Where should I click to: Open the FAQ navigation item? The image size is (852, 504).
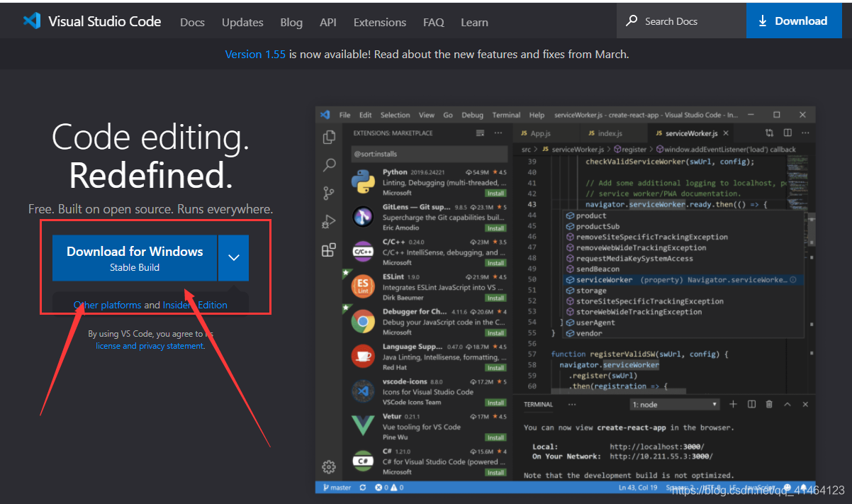pos(434,22)
